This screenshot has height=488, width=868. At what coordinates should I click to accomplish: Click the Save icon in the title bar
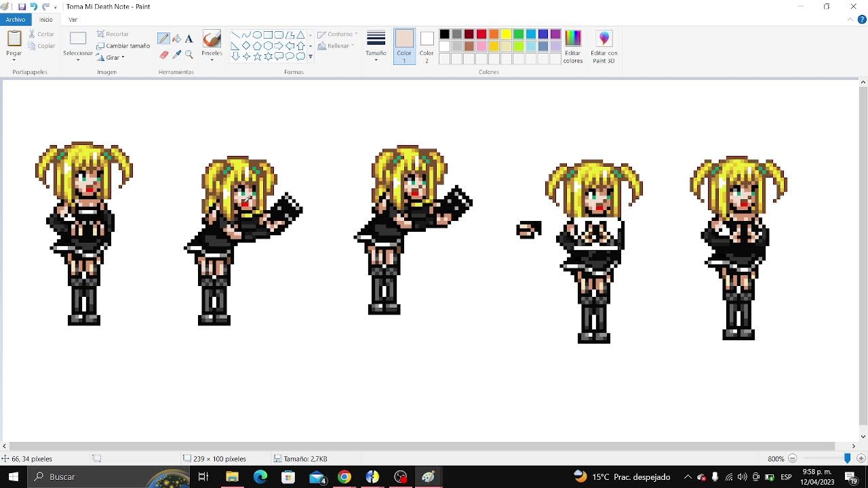[x=22, y=6]
